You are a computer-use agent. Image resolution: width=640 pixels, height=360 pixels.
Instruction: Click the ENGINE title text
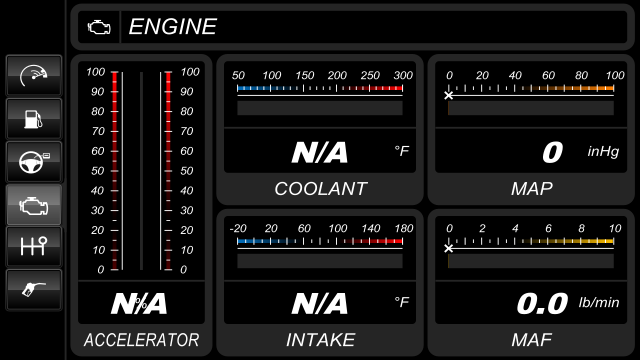[173, 27]
